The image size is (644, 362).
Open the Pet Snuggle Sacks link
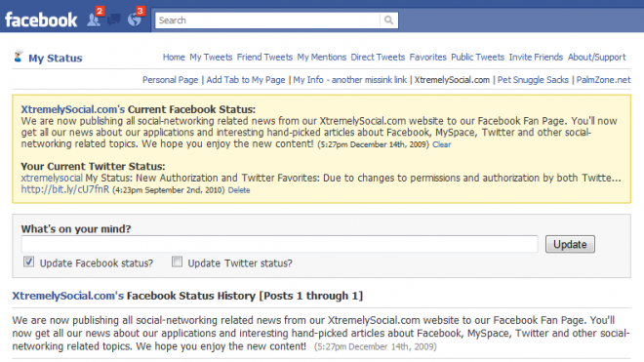click(533, 80)
